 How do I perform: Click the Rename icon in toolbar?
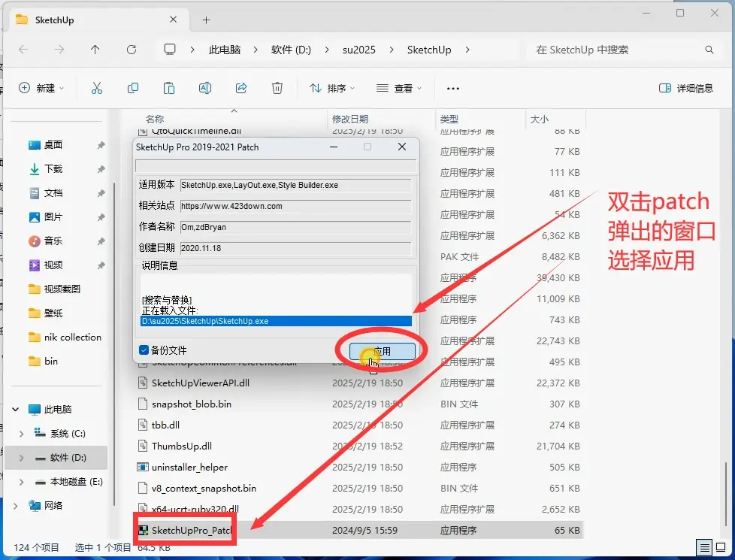(205, 88)
